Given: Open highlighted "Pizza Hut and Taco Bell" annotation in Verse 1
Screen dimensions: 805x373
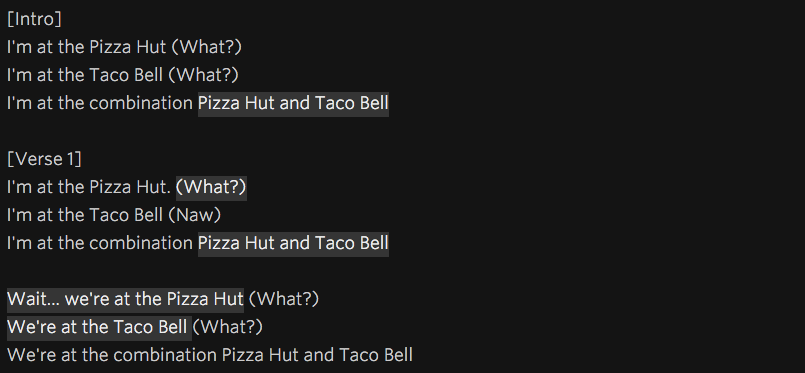Looking at the screenshot, I should [x=293, y=243].
